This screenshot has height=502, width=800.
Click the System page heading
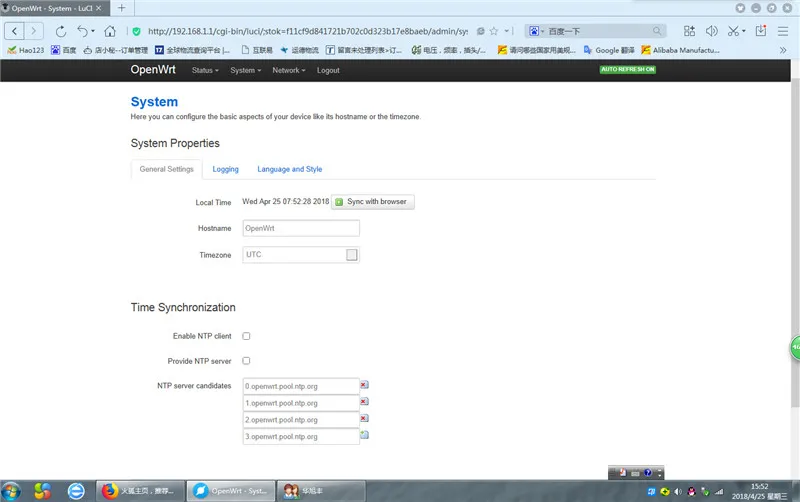(154, 102)
